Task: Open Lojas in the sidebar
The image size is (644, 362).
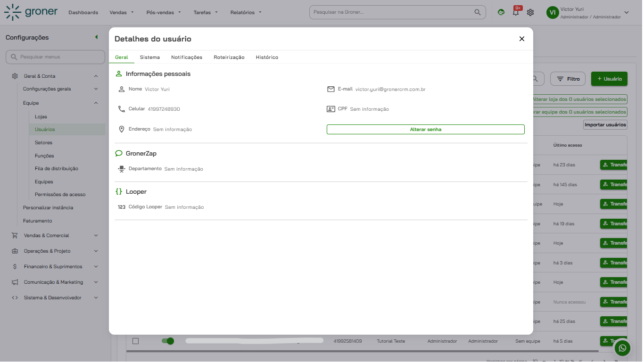Action: click(x=41, y=116)
